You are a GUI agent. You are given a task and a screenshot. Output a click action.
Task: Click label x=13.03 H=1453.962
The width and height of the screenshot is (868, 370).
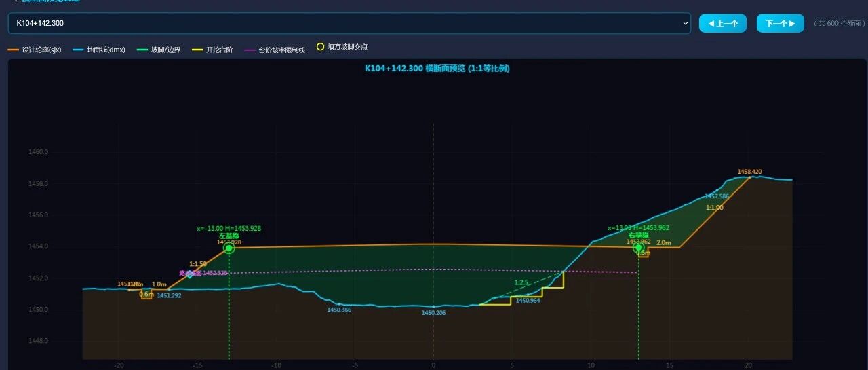coord(638,228)
